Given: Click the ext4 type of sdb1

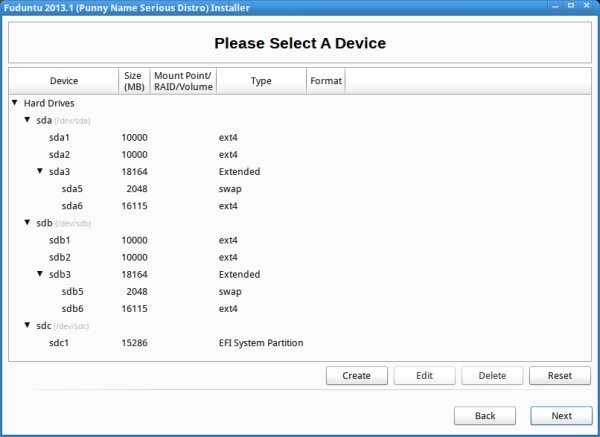Looking at the screenshot, I should coord(228,240).
